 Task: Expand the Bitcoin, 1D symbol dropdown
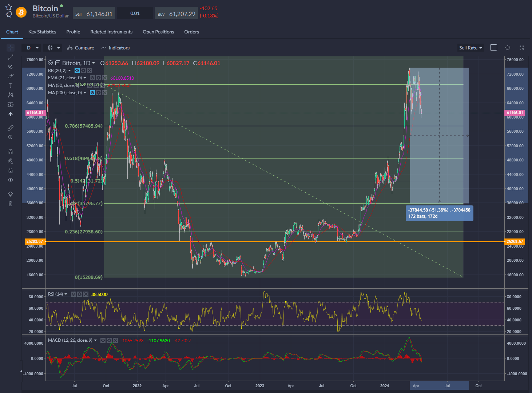point(94,63)
